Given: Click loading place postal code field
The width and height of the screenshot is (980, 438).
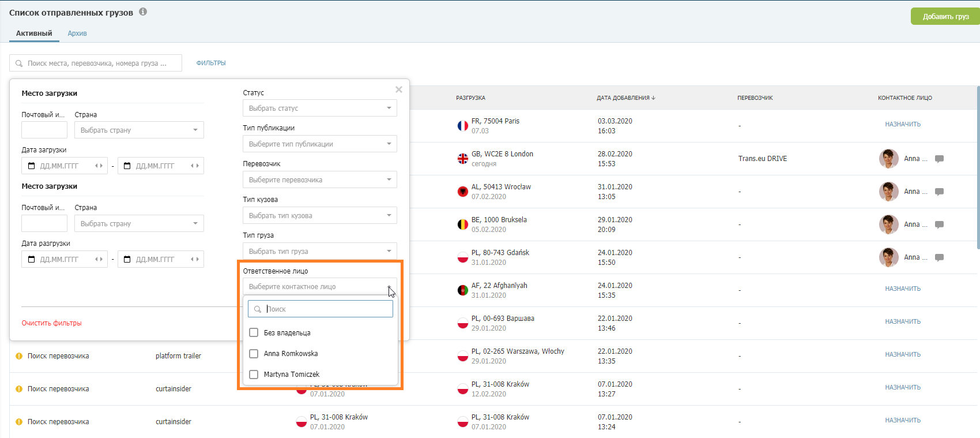Looking at the screenshot, I should pos(44,130).
